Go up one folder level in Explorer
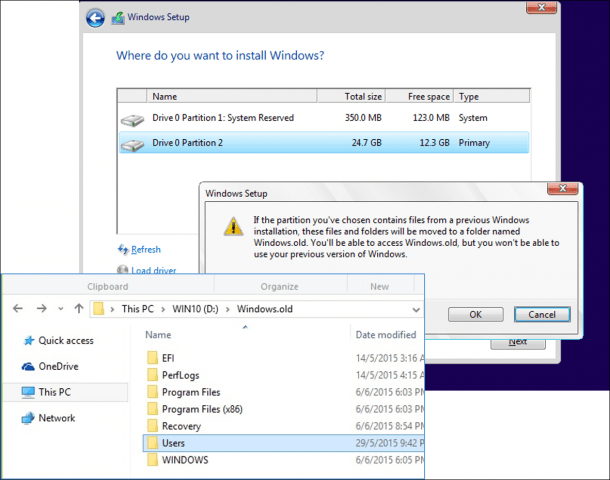Viewport: 610px width, 480px height. point(79,309)
